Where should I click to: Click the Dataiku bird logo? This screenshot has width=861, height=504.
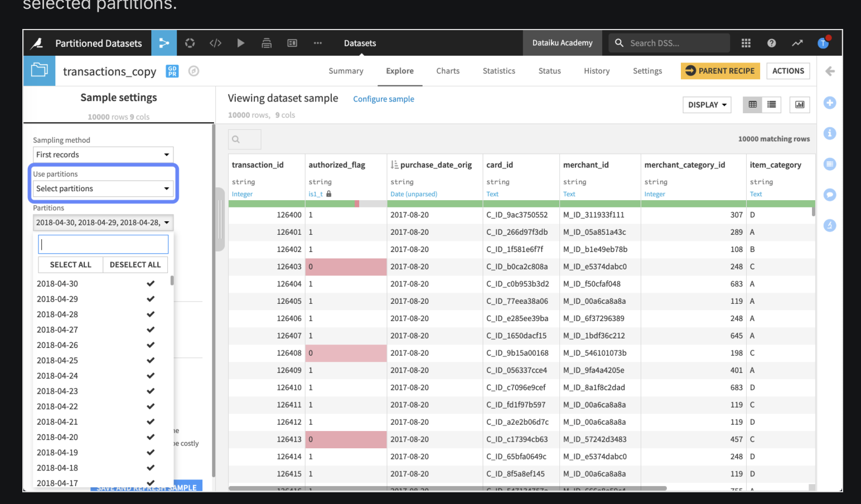click(x=37, y=43)
